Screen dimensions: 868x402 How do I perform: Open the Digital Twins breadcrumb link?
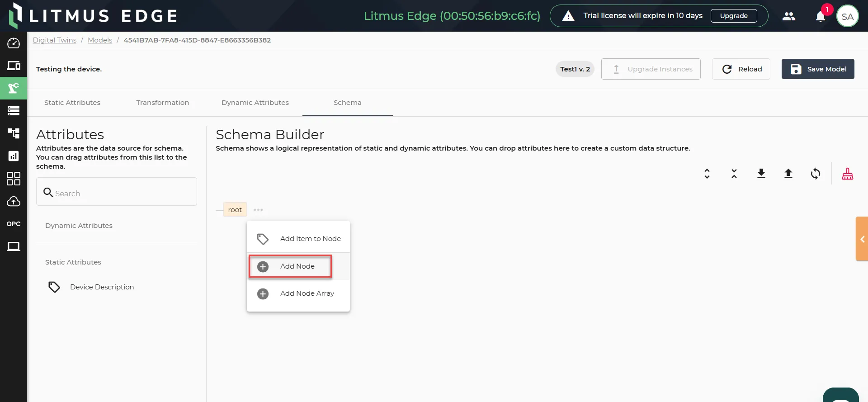point(55,40)
